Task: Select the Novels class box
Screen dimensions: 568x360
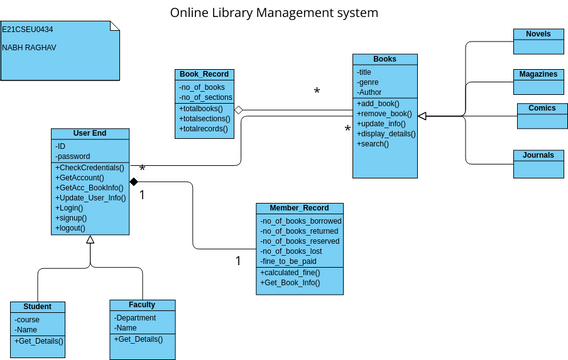Action: click(x=538, y=42)
